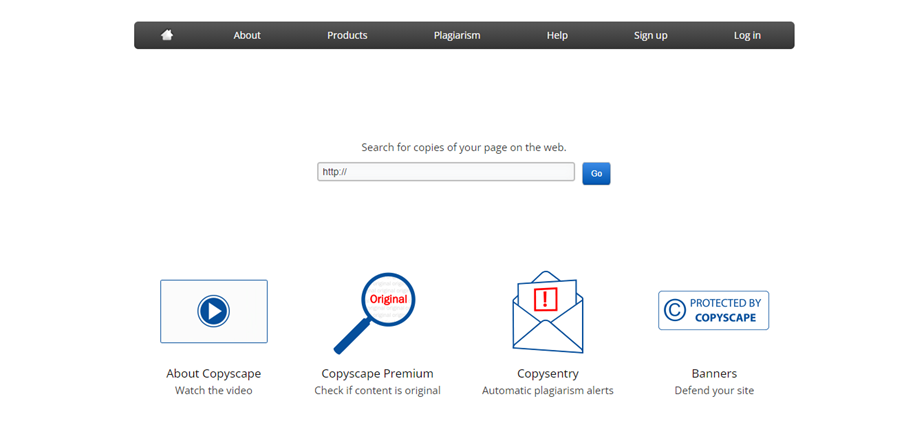The image size is (923, 433).
Task: Click the play video icon
Action: point(213,311)
